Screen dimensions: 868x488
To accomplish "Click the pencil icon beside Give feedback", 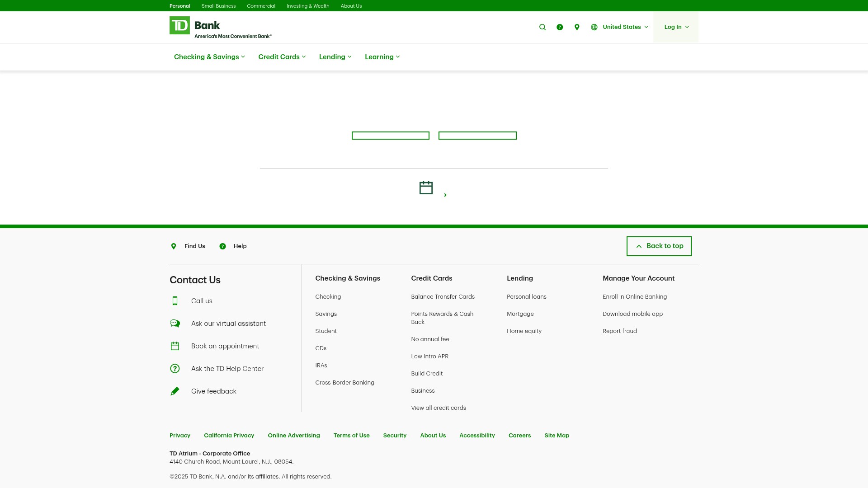I will [x=175, y=391].
